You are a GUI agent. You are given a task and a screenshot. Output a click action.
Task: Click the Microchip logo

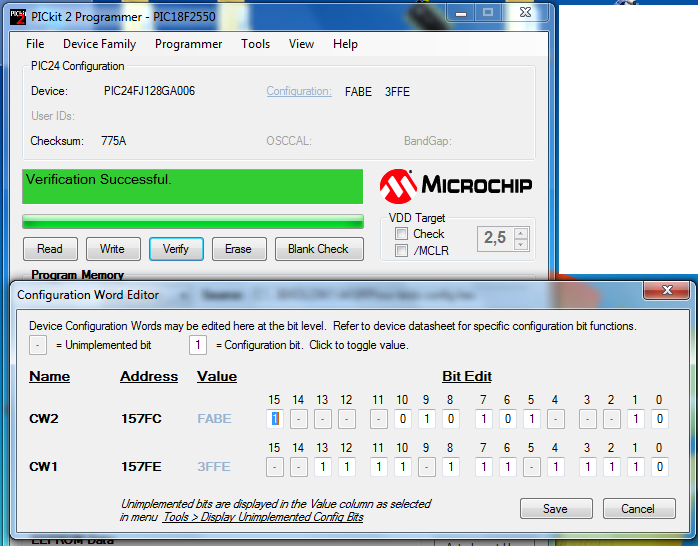(x=455, y=186)
